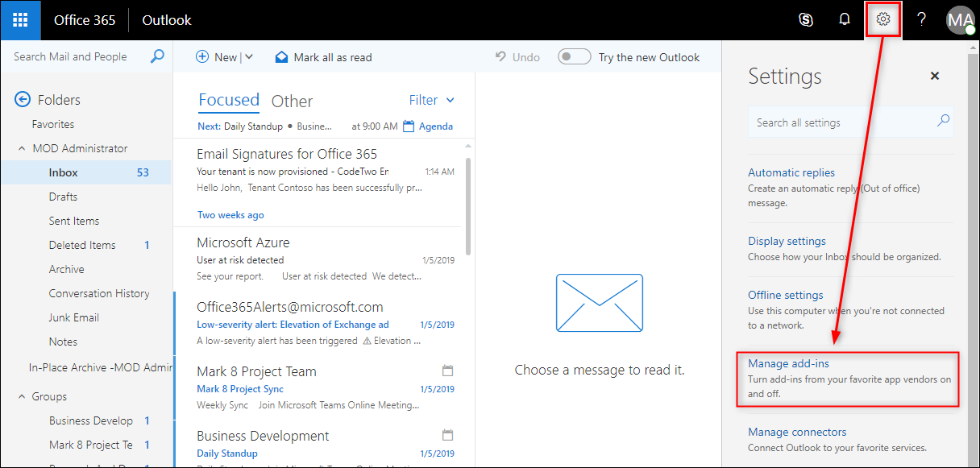Open the MA account avatar
This screenshot has height=468, width=980.
pos(960,19)
